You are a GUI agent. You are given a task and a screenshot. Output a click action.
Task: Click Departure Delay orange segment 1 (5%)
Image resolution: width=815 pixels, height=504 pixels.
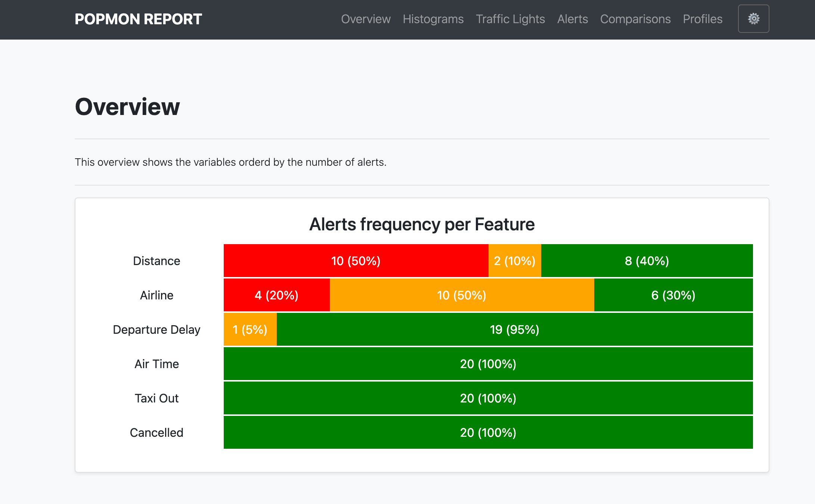[250, 329]
